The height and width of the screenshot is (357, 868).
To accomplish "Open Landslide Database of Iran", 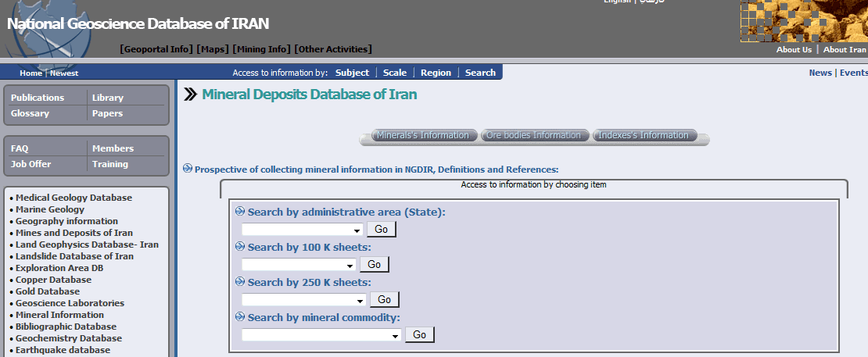I will pyautogui.click(x=74, y=256).
